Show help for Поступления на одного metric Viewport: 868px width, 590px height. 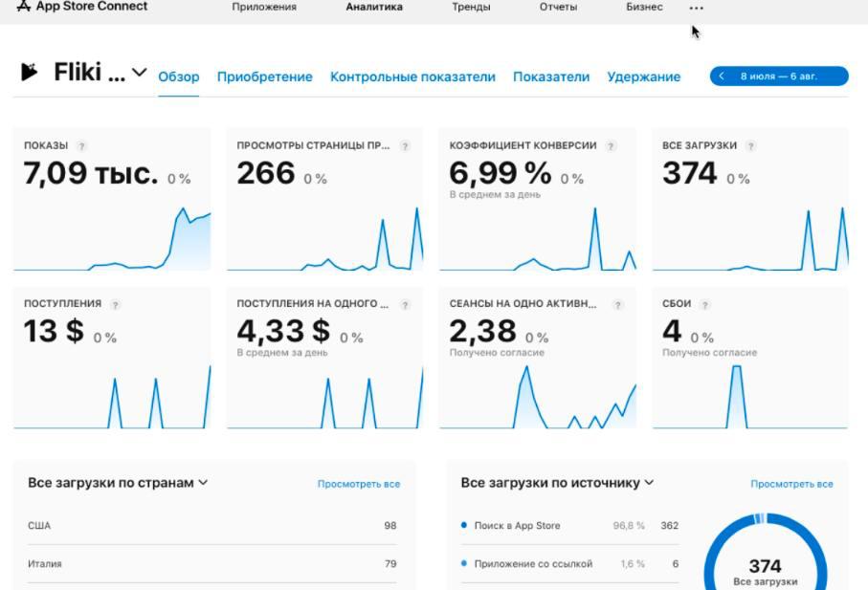point(405,305)
